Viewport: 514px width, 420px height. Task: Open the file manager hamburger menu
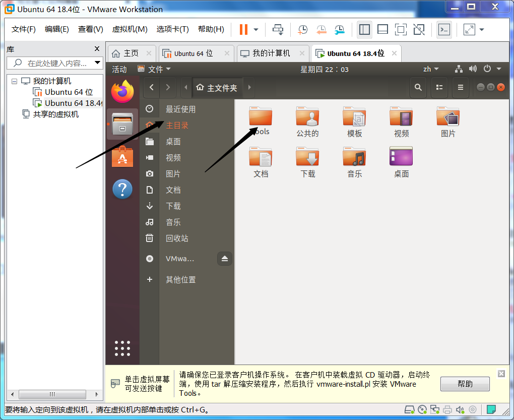461,87
